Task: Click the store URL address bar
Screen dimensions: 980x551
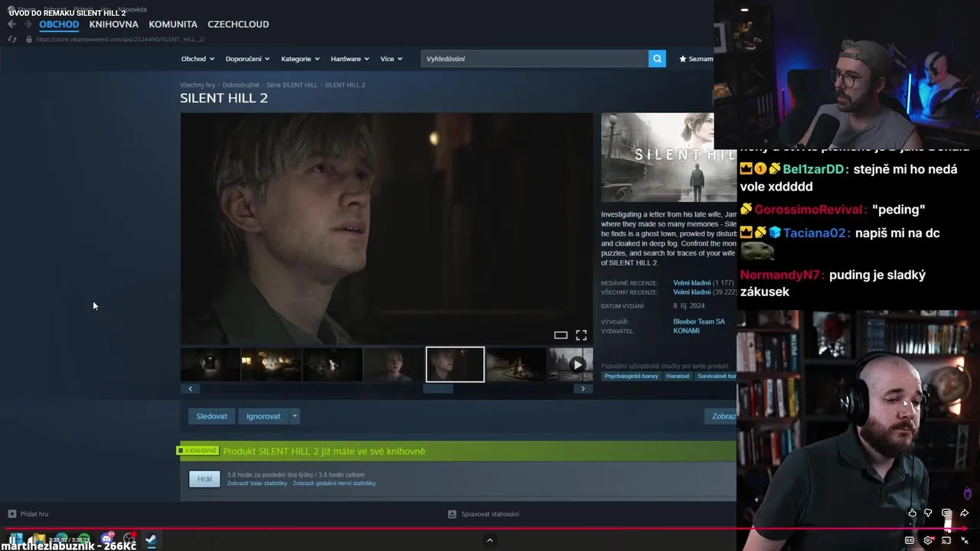Action: 120,39
